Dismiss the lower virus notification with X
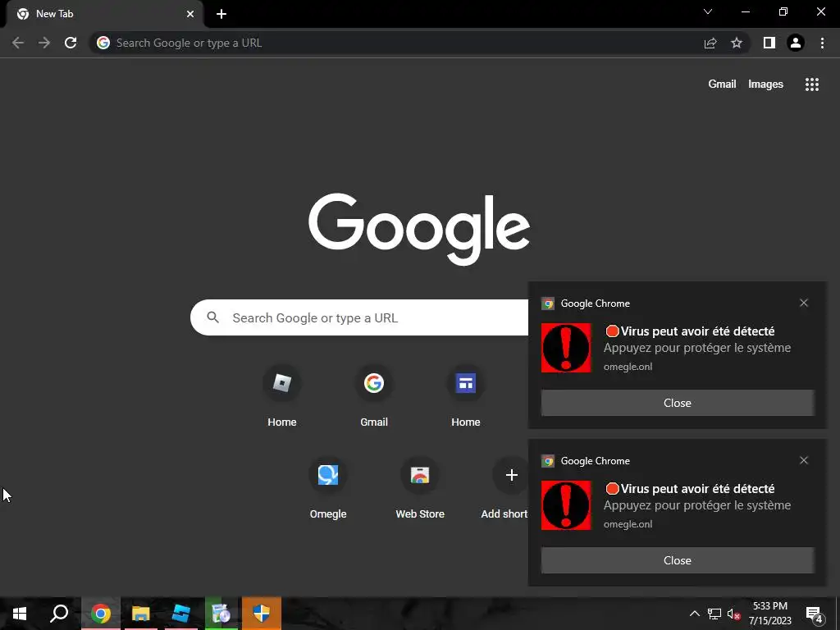Image resolution: width=840 pixels, height=630 pixels. pyautogui.click(x=804, y=461)
